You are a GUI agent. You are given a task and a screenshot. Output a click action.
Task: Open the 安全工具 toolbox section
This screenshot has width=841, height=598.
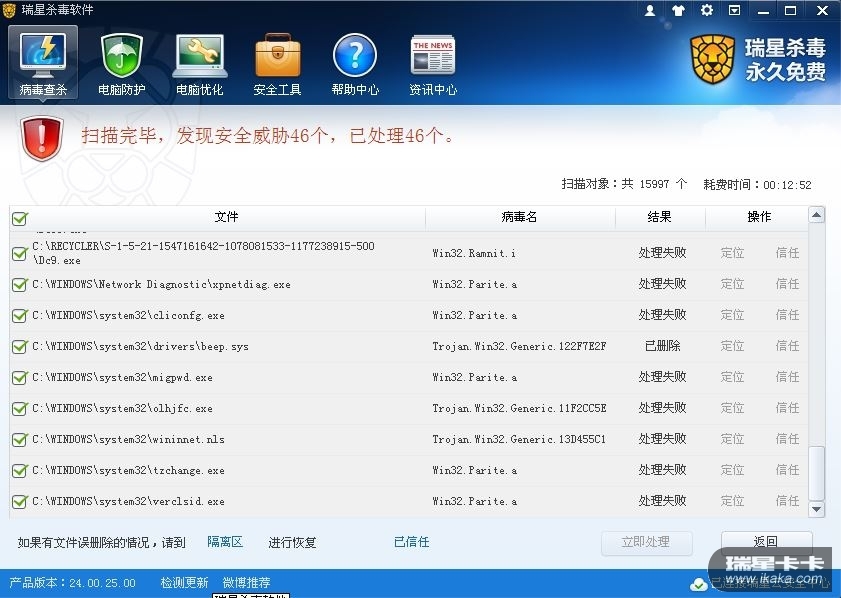click(277, 63)
